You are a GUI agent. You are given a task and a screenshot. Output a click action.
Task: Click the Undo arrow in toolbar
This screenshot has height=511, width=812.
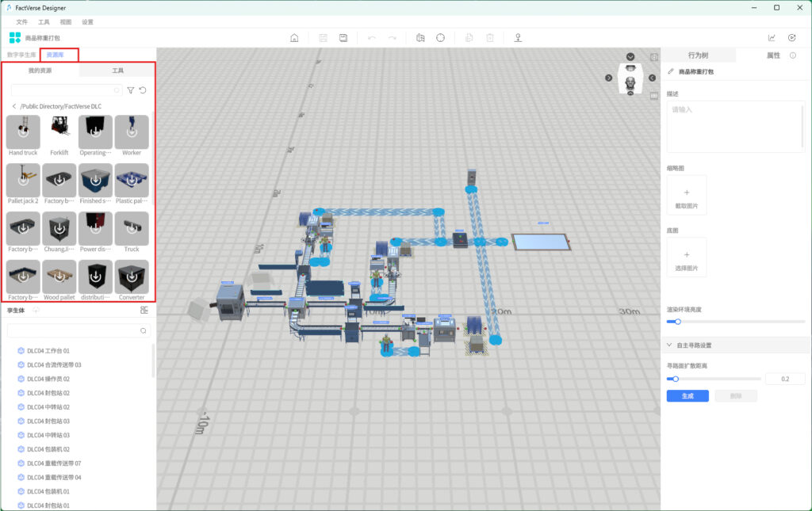(x=372, y=38)
